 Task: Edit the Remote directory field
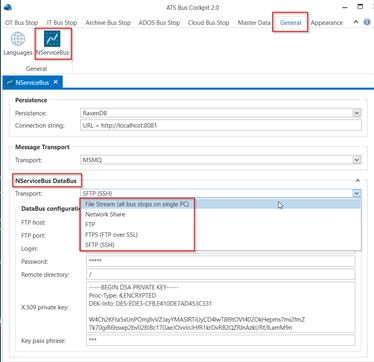221,274
